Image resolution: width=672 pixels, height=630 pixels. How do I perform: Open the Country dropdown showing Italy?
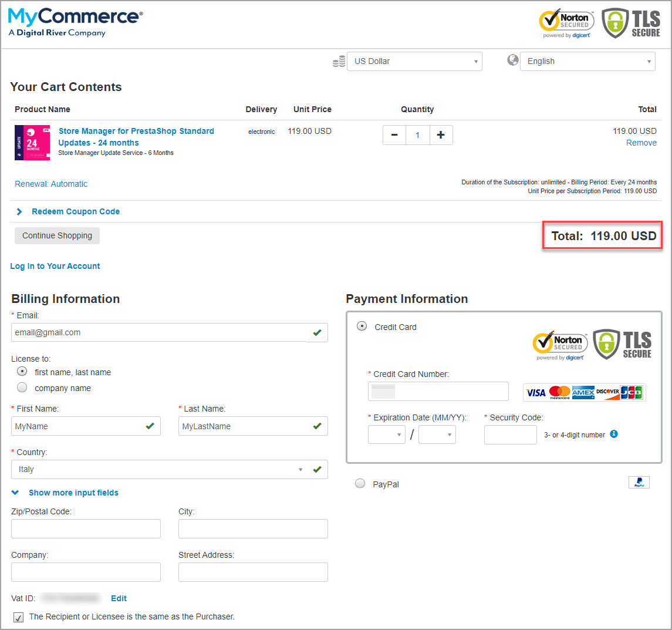169,469
